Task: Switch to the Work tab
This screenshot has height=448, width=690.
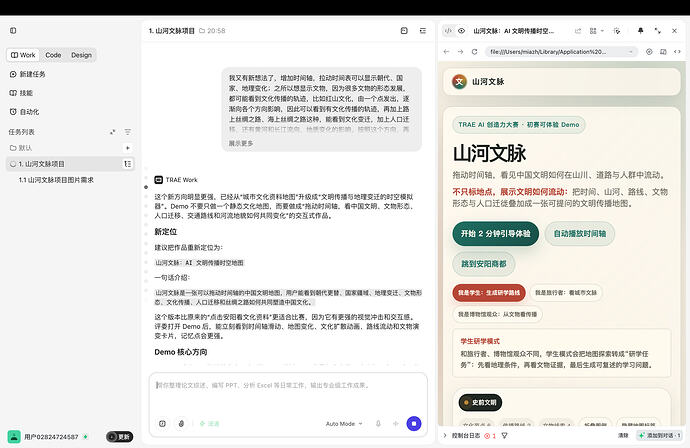Action: tap(23, 55)
